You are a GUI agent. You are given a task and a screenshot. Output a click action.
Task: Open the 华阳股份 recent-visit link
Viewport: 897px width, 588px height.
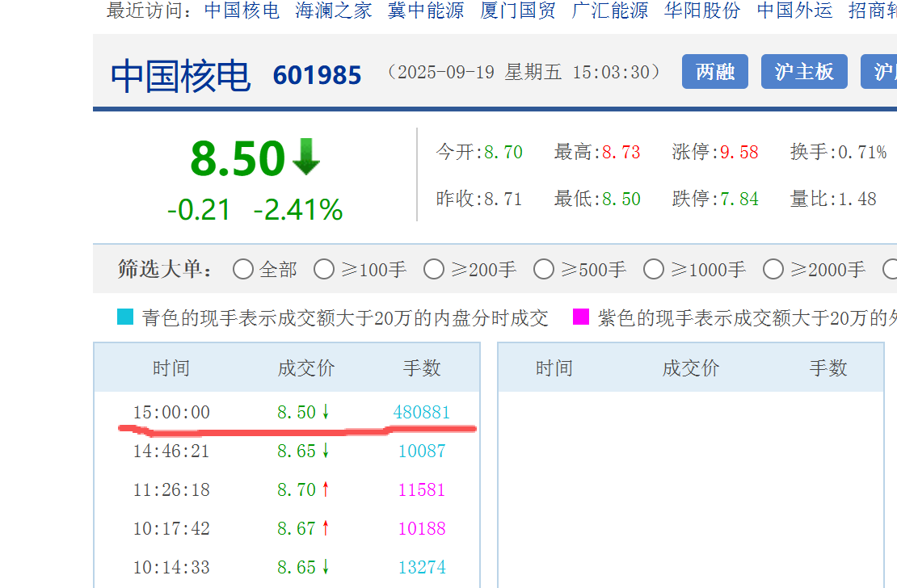click(x=702, y=10)
